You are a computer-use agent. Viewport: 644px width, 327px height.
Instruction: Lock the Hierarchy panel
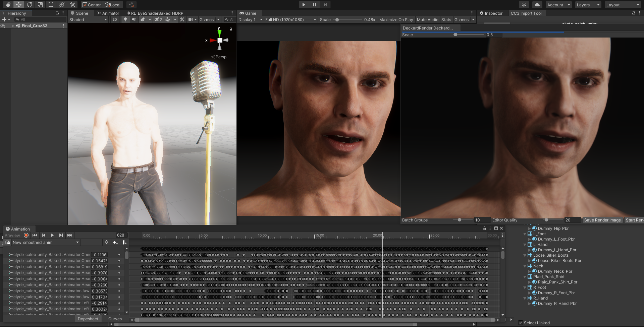(x=57, y=13)
